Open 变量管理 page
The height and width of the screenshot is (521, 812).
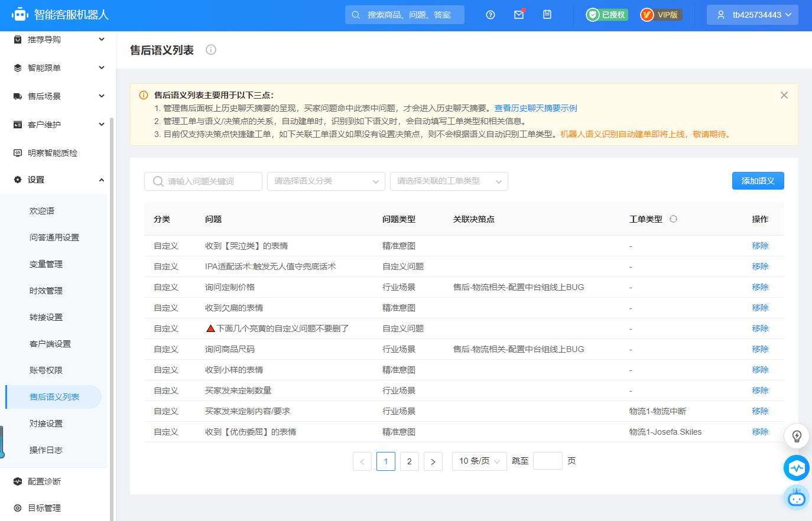(x=46, y=264)
